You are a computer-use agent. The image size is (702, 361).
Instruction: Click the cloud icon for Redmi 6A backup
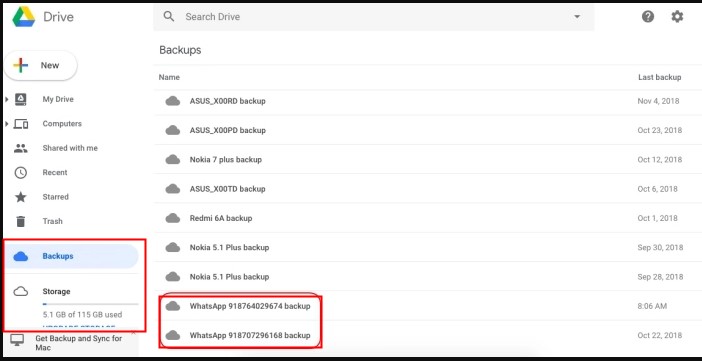pyautogui.click(x=173, y=218)
